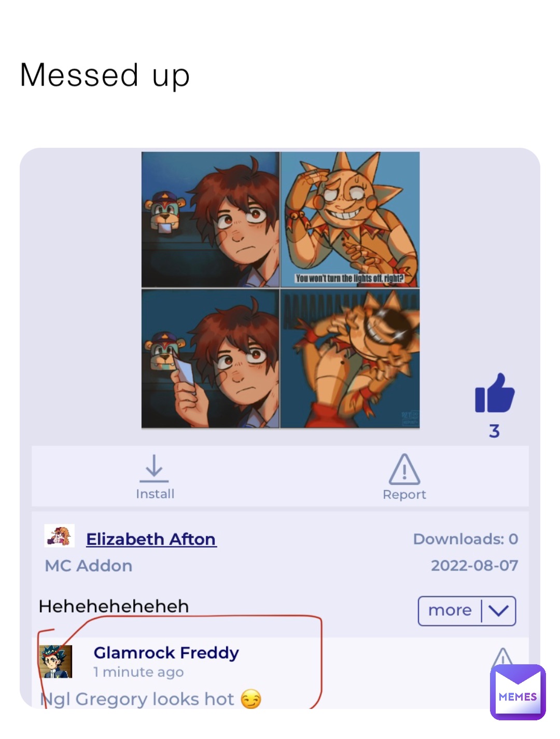Click the Ngl Gregory looks hot comment
The width and height of the screenshot is (560, 739).
(151, 699)
